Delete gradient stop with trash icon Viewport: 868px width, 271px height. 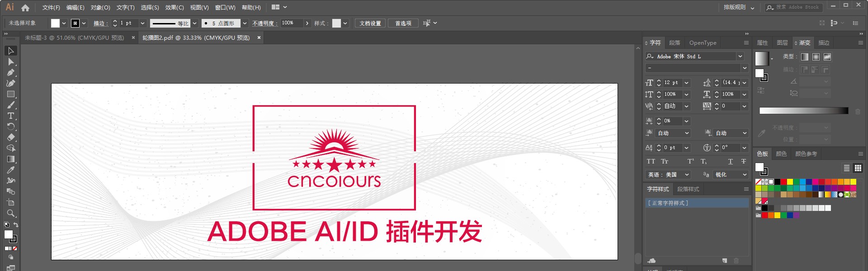coord(858,111)
